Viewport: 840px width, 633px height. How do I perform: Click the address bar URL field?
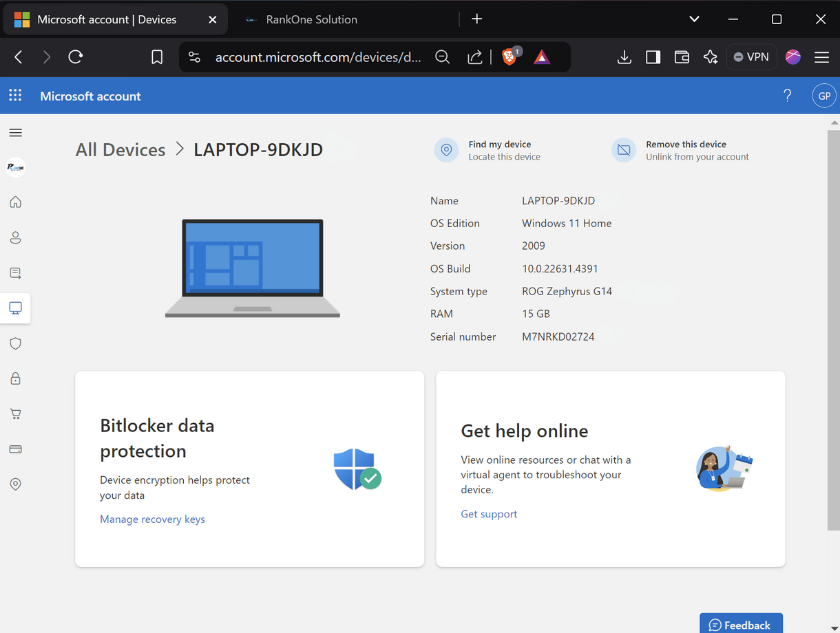318,57
